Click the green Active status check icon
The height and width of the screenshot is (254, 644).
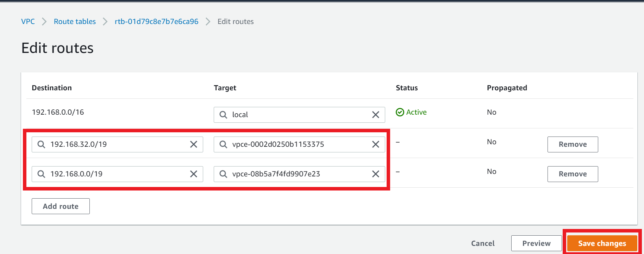coord(400,112)
